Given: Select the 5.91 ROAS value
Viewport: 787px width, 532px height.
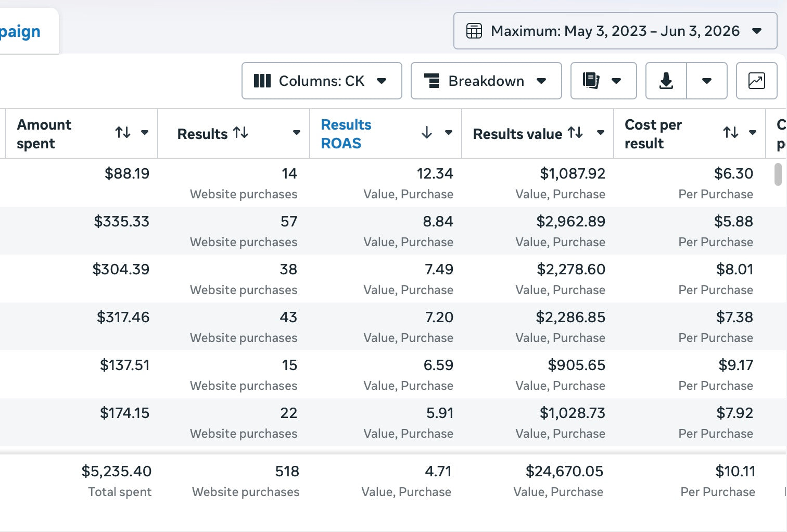Looking at the screenshot, I should pyautogui.click(x=440, y=413).
